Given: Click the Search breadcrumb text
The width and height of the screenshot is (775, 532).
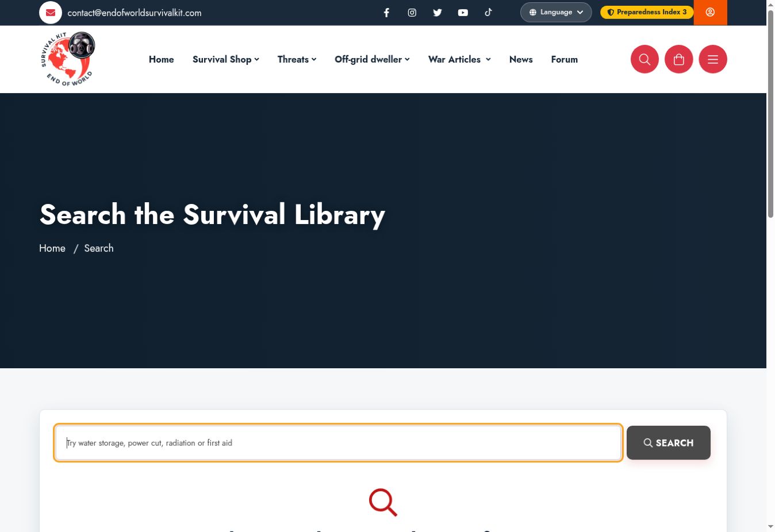Looking at the screenshot, I should [99, 248].
